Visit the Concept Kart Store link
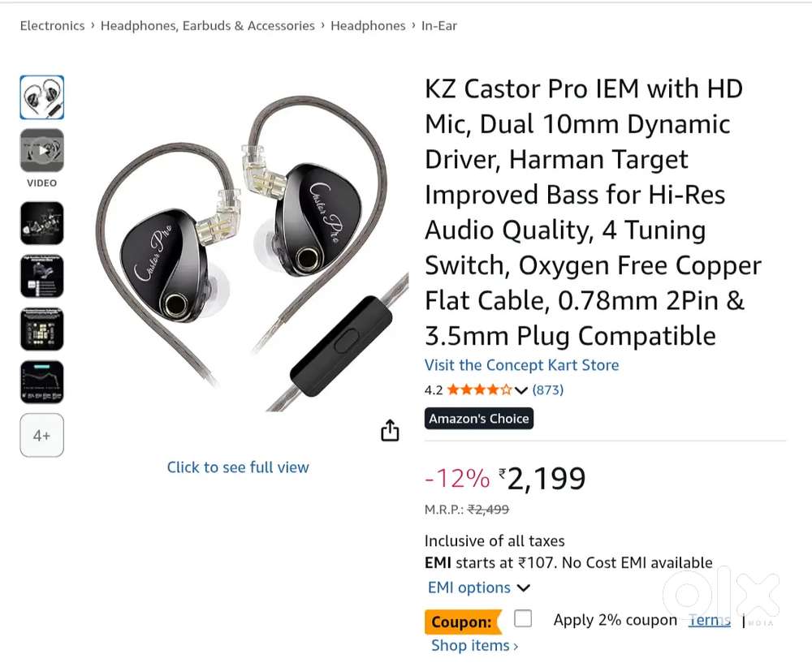The width and height of the screenshot is (812, 667). (x=521, y=365)
